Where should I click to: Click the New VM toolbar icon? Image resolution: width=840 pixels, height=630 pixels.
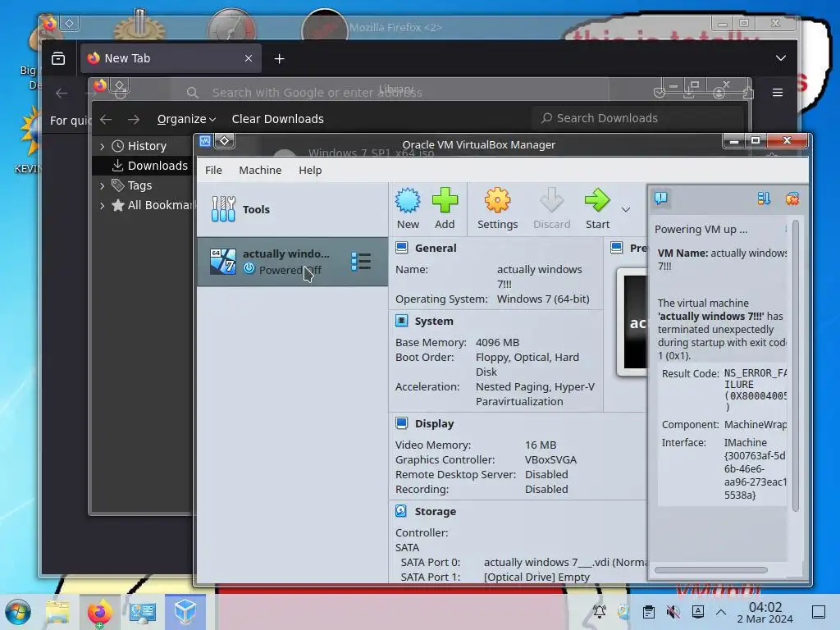[408, 208]
